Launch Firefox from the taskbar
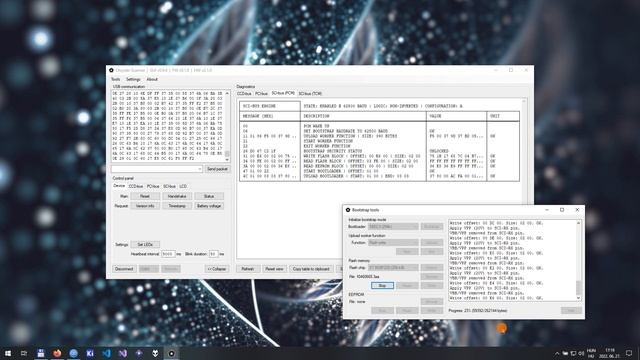This screenshot has height=360, width=640. coord(57,353)
